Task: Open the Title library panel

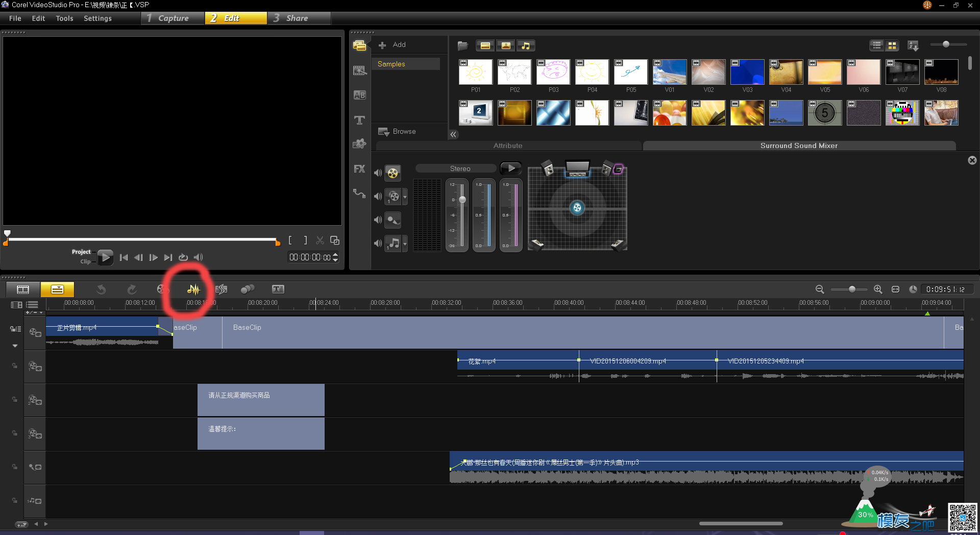Action: point(359,120)
